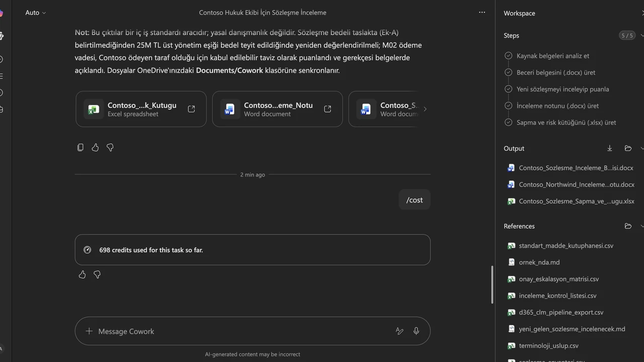Click the /cost message bubble
644x362 pixels.
[x=415, y=200]
